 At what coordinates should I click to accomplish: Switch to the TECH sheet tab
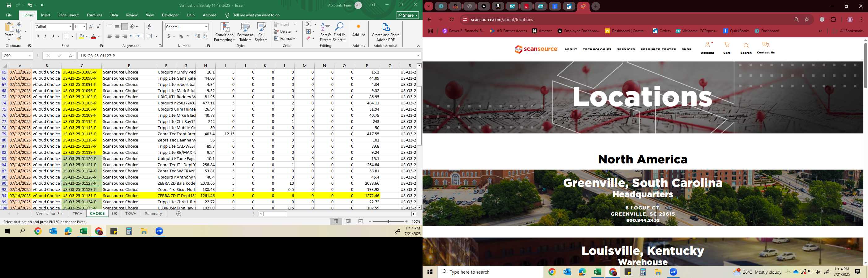[x=77, y=214]
